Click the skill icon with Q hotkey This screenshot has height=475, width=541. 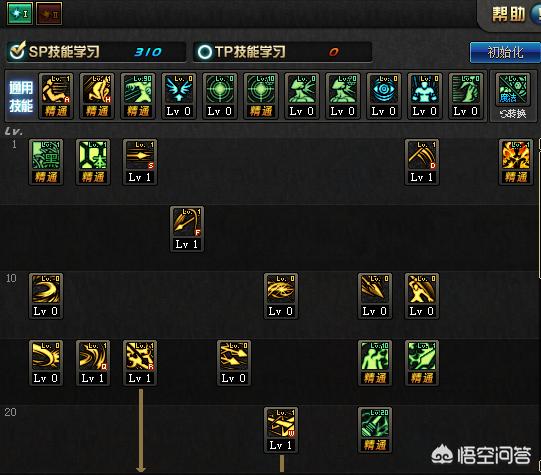(x=93, y=363)
